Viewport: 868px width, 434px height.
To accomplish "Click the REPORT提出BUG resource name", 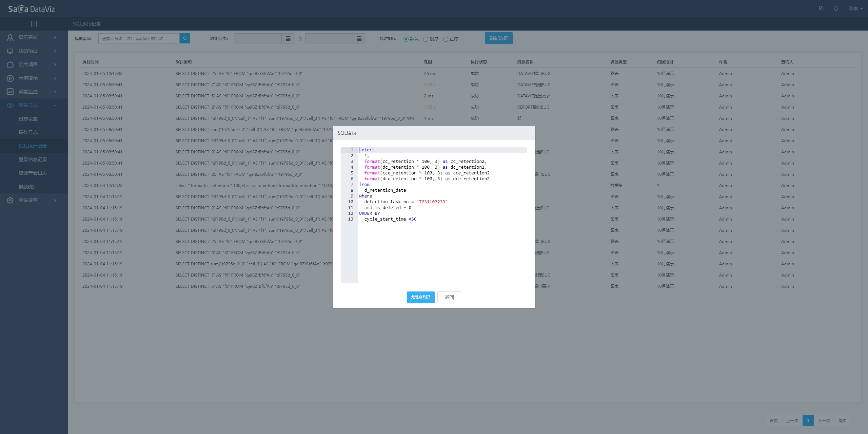I will coord(533,107).
